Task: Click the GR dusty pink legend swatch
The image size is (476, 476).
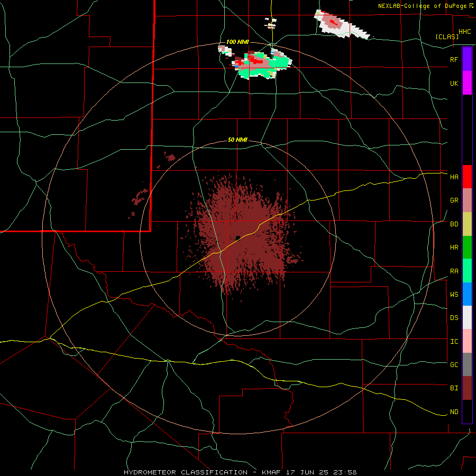Action: (x=467, y=200)
